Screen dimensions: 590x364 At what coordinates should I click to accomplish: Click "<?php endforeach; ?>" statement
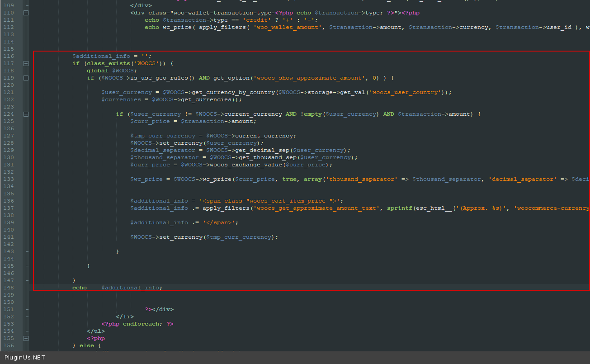[x=137, y=324]
